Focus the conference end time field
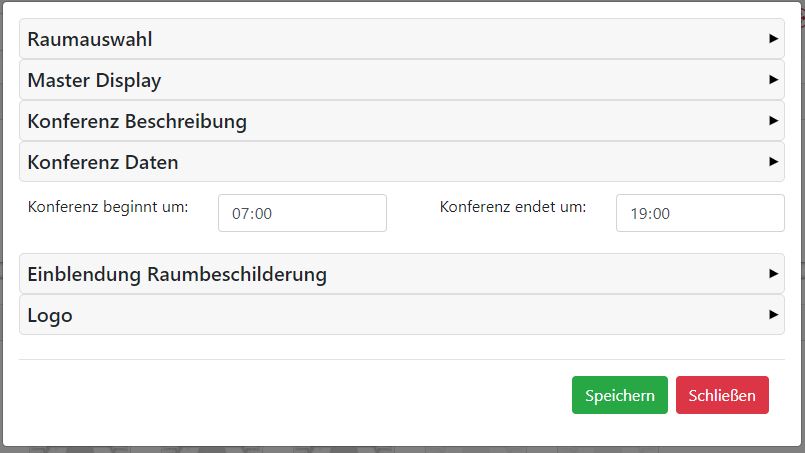 coord(700,213)
